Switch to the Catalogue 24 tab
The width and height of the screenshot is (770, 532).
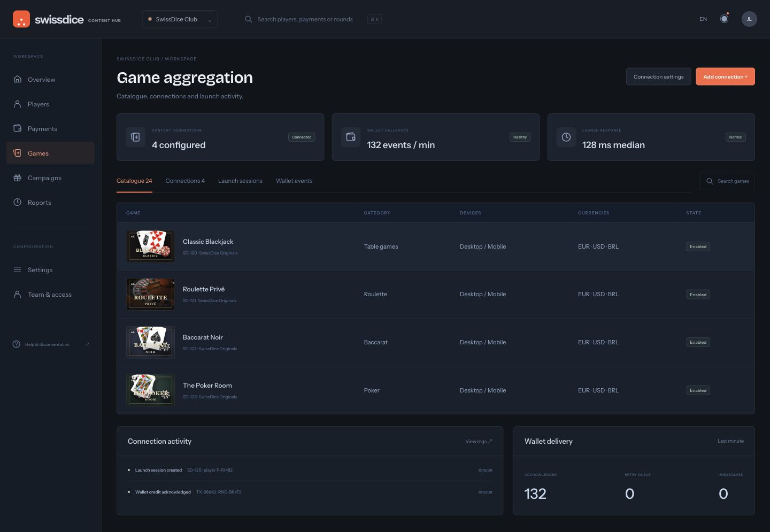click(x=134, y=181)
